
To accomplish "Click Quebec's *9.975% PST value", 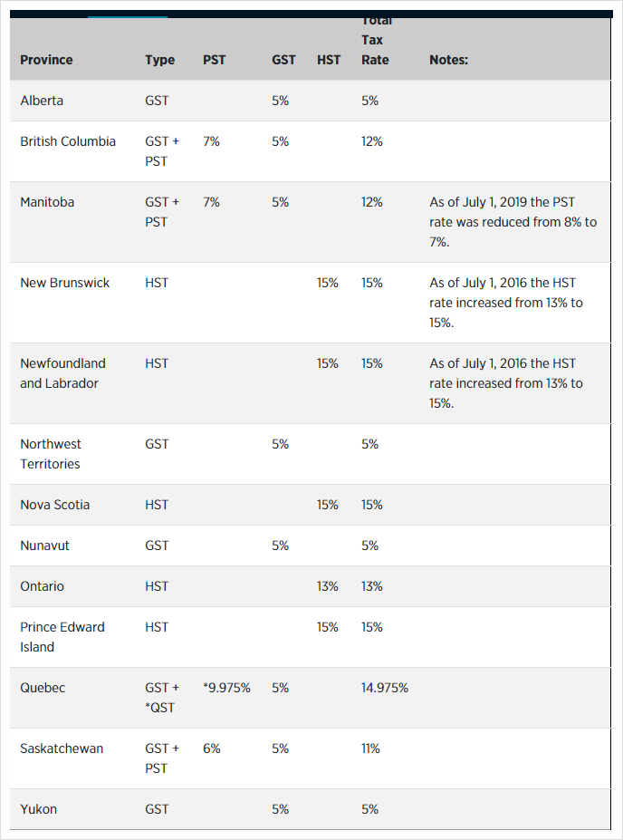I will (x=226, y=688).
